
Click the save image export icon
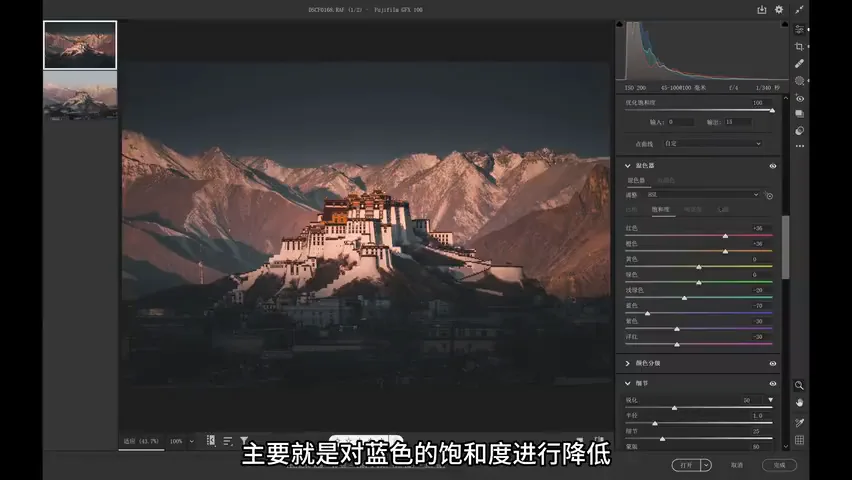(x=761, y=10)
